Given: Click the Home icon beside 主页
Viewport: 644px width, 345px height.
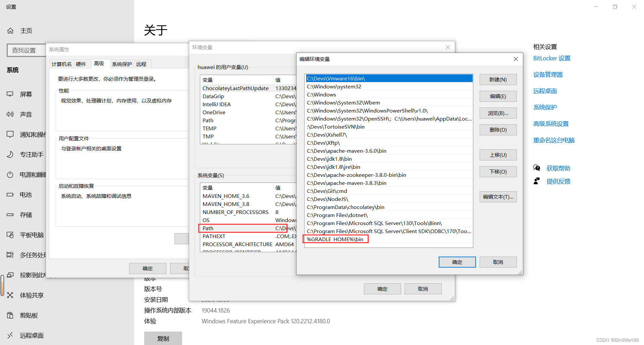Looking at the screenshot, I should point(10,31).
